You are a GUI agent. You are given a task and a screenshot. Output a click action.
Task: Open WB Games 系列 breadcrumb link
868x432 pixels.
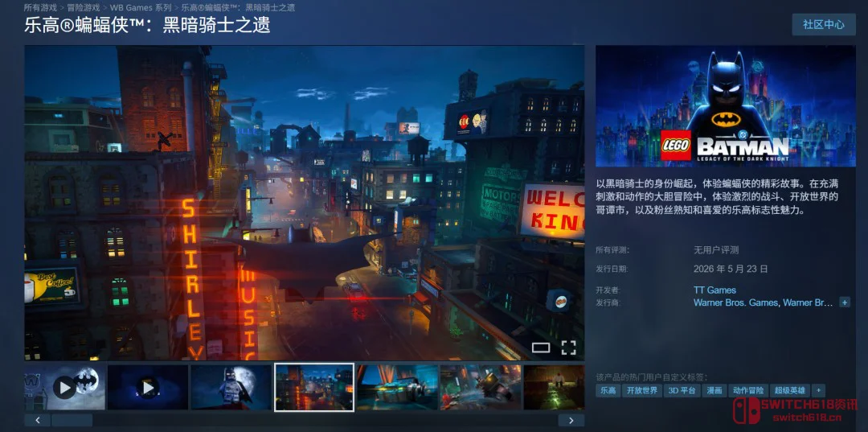(141, 8)
